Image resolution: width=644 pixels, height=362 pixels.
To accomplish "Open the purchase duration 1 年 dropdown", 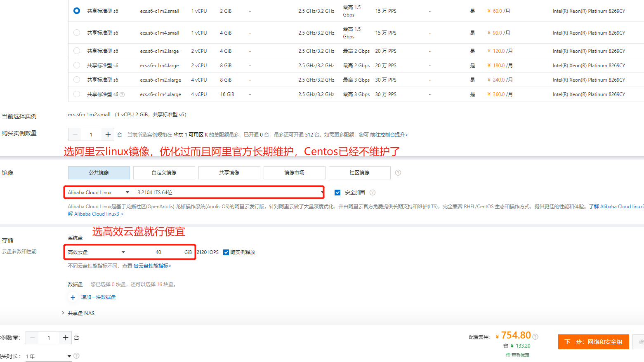I will pyautogui.click(x=48, y=356).
